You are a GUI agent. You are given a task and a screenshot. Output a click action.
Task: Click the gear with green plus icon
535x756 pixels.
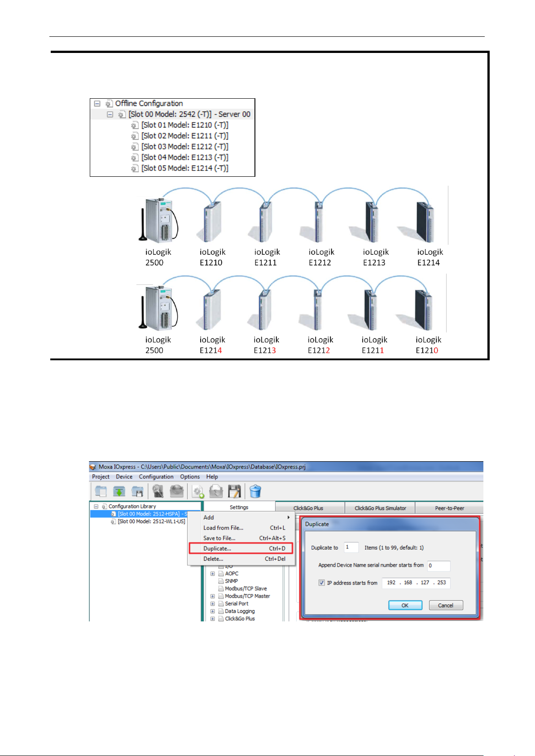point(198,492)
